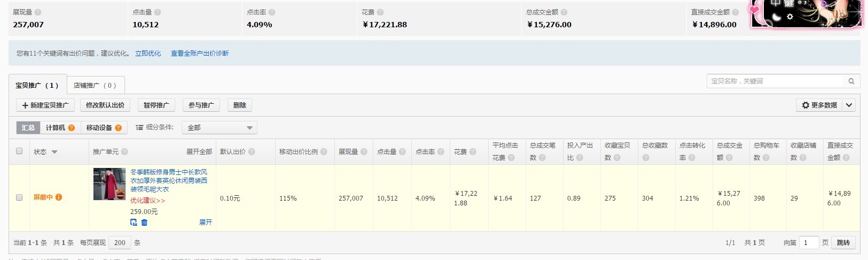Screen dimensions: 868x260
Task: Click the search magnifier icon
Action: (x=851, y=81)
